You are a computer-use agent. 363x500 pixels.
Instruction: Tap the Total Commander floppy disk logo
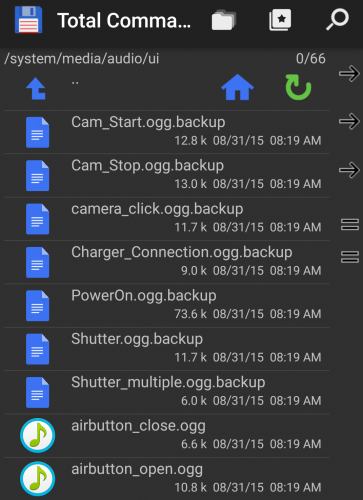28,20
